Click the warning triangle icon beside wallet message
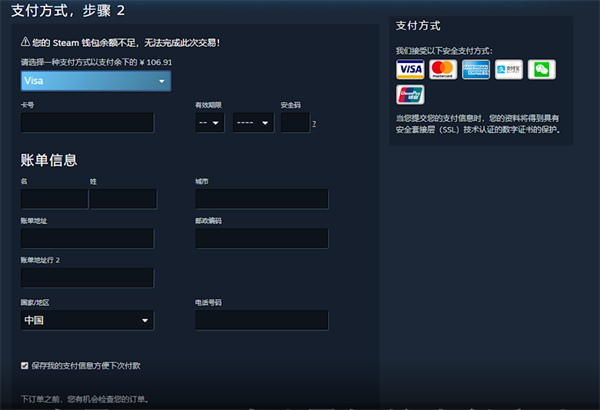Screen dimensions: 600x410 (25, 42)
